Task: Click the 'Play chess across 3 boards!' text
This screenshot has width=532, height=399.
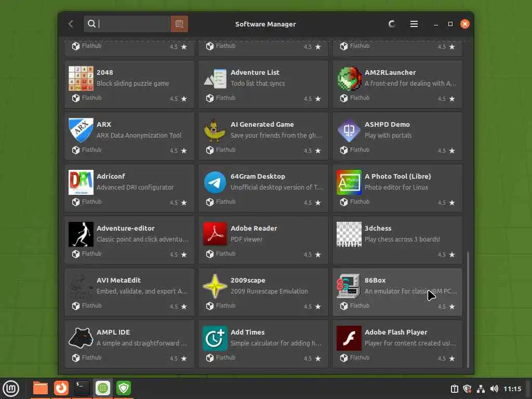Action: coord(403,239)
